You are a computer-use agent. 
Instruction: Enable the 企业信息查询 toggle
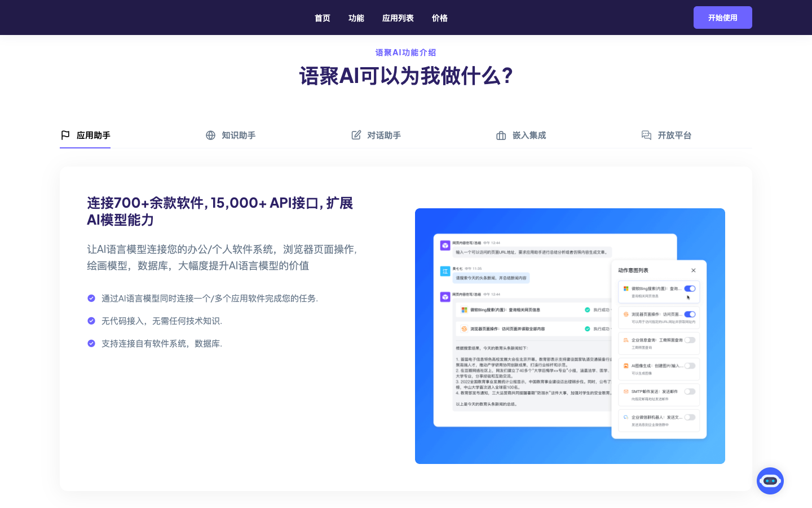pos(690,340)
